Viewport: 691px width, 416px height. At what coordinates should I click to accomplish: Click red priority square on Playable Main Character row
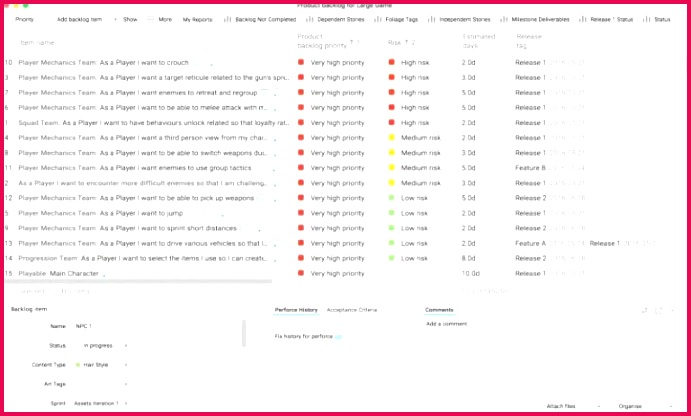301,273
